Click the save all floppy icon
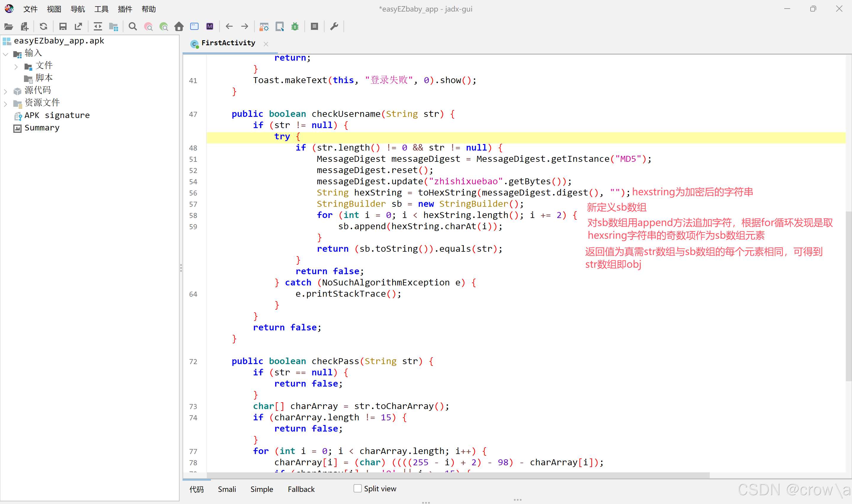The image size is (852, 504). (63, 27)
